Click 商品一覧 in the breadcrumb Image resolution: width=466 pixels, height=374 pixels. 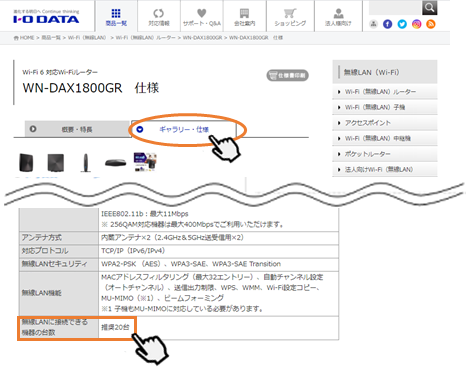pos(51,38)
